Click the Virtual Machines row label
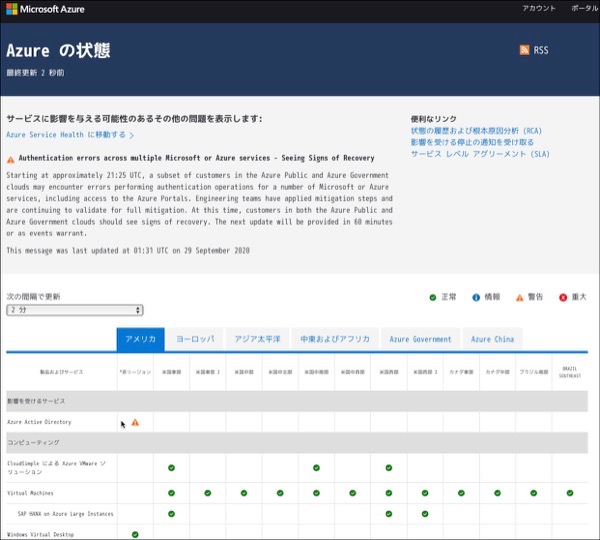600x540 pixels. coord(30,493)
